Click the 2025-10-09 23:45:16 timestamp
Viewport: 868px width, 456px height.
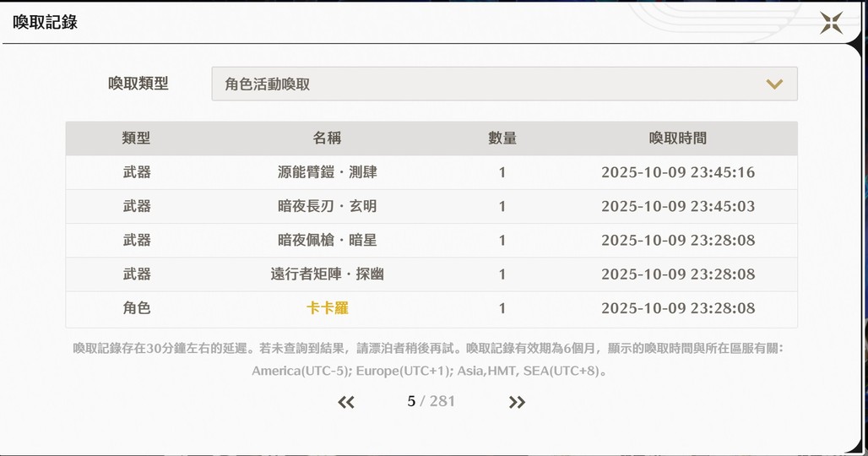tap(677, 172)
